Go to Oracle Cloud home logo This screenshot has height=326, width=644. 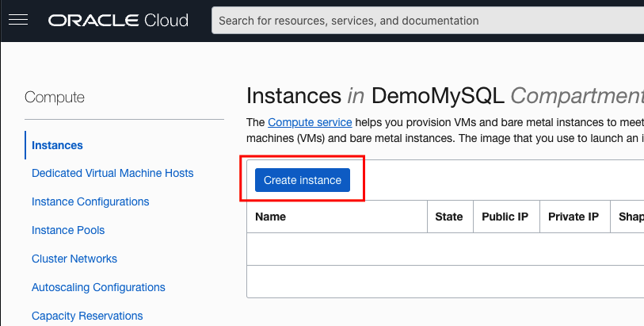118,21
